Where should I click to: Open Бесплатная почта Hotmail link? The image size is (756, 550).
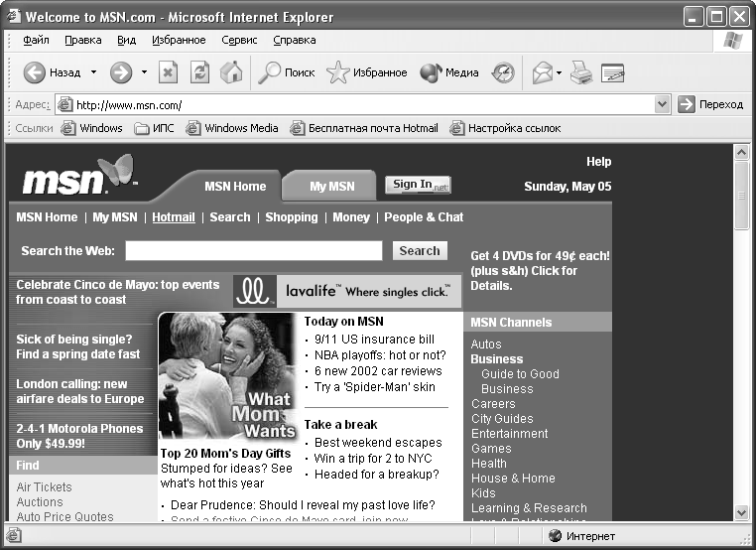364,128
